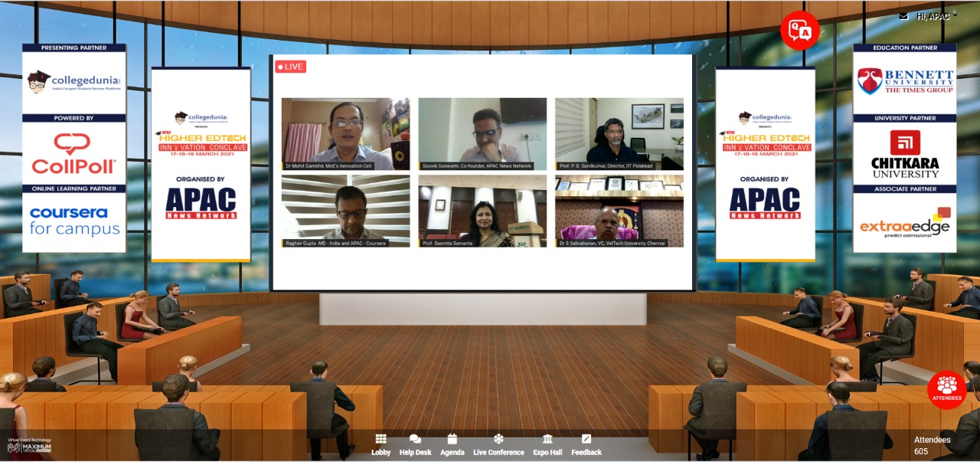The image size is (980, 462).
Task: Click the Collegedunia presenting partner logo
Action: [x=74, y=82]
